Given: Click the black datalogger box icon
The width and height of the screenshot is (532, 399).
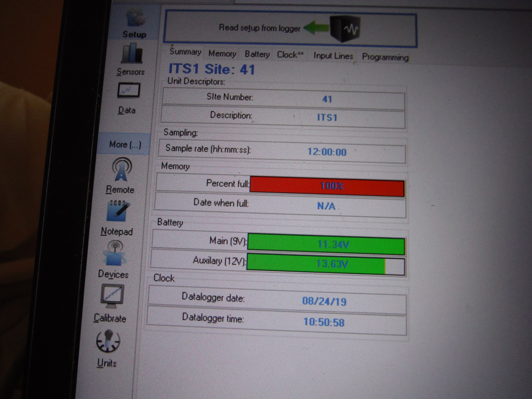Looking at the screenshot, I should coord(345,29).
